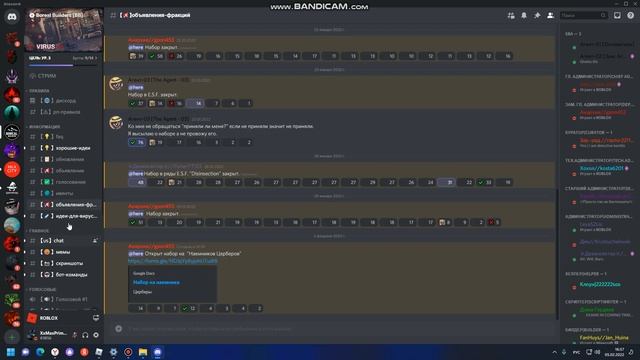Open User Settings gear icon
Screen dimensions: 640x360
coord(96,335)
